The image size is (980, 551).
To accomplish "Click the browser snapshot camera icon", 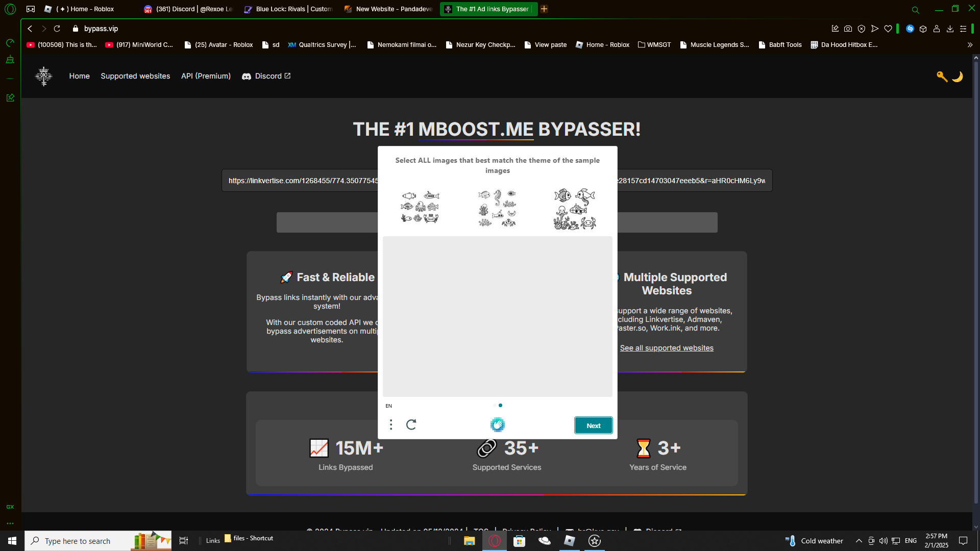I will 848,29.
